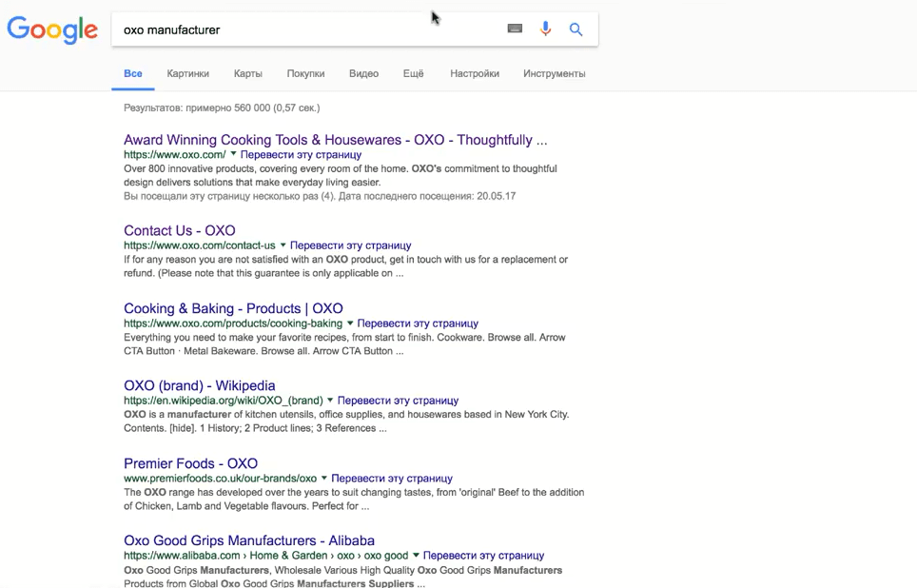The image size is (917, 588).
Task: Click the blue magnifier search button
Action: (x=576, y=29)
